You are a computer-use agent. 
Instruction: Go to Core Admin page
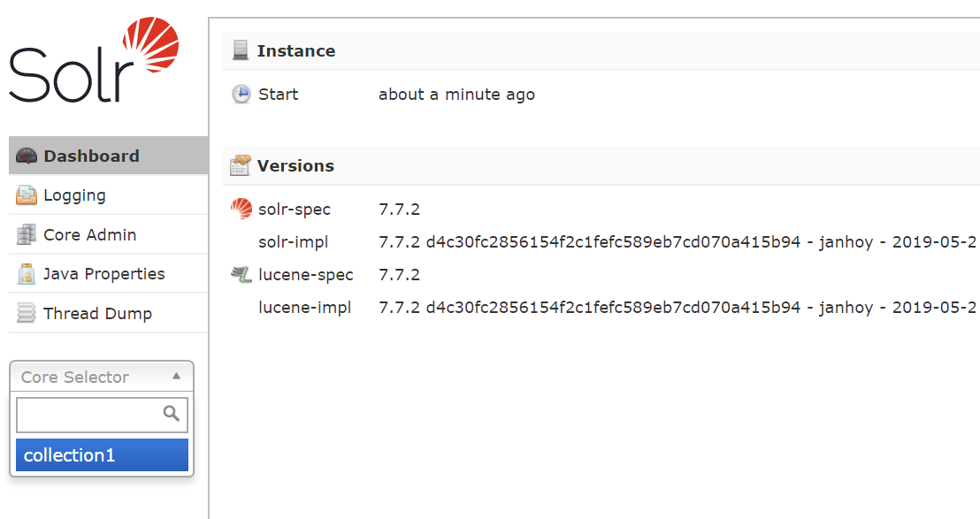89,235
